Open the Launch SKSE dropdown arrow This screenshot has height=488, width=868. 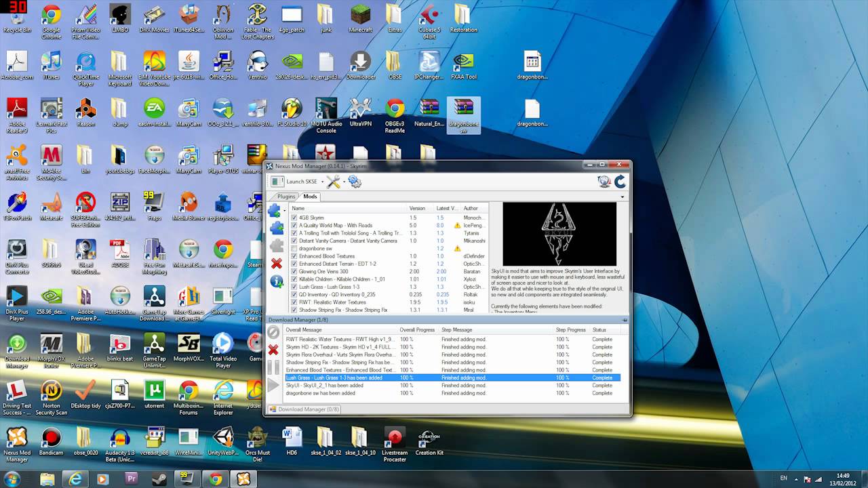322,182
